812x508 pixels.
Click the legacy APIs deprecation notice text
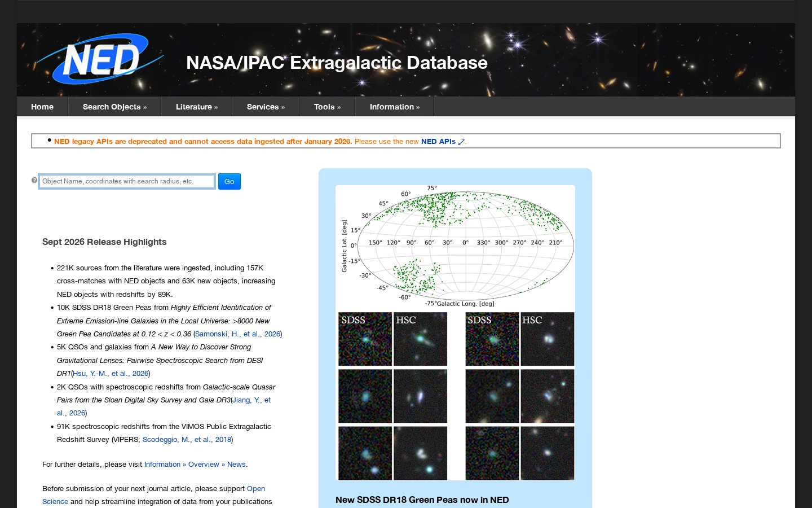pos(203,142)
